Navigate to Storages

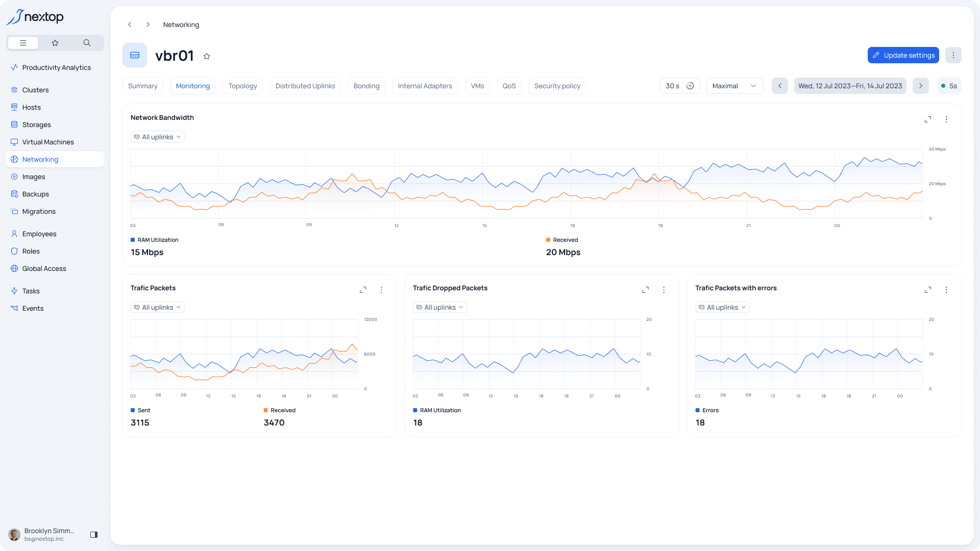[x=55, y=124]
